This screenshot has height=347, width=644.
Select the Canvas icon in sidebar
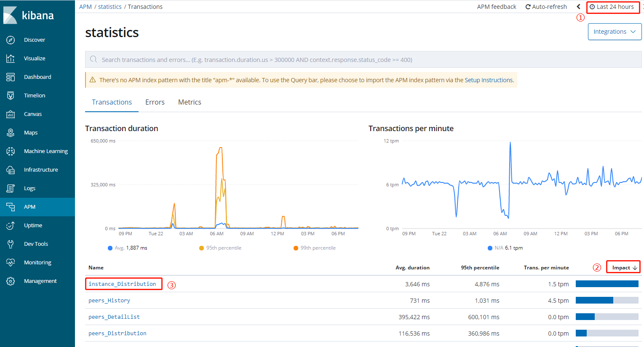[x=11, y=114]
